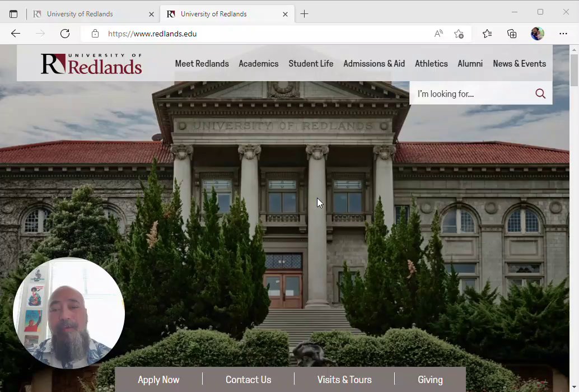Open the Settings and more ellipsis menu

click(563, 34)
